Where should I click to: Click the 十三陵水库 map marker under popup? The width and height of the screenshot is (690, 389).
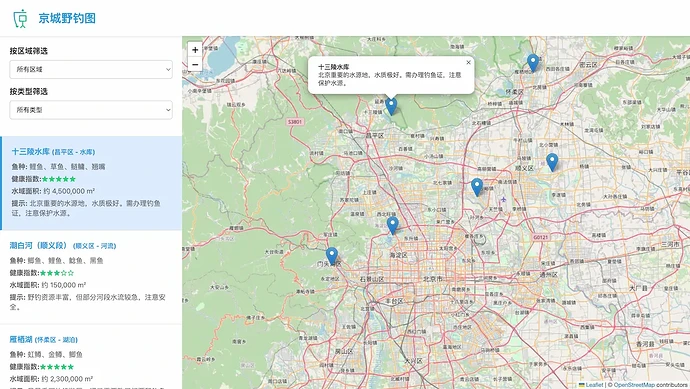(x=391, y=106)
